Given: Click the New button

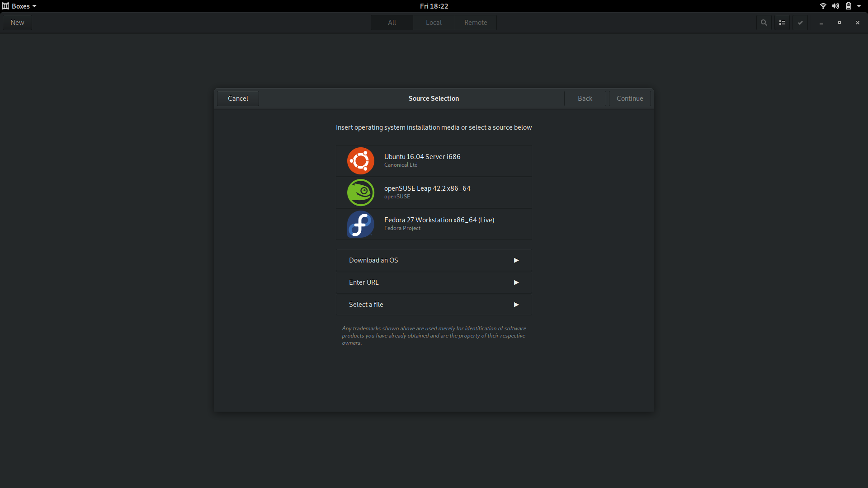Looking at the screenshot, I should pos(17,23).
